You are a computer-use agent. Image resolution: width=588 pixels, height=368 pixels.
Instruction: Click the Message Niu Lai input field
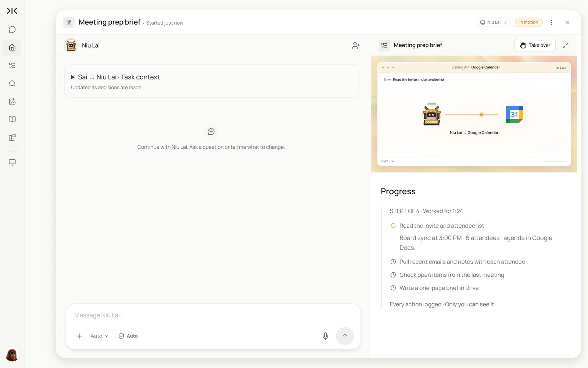(213, 315)
